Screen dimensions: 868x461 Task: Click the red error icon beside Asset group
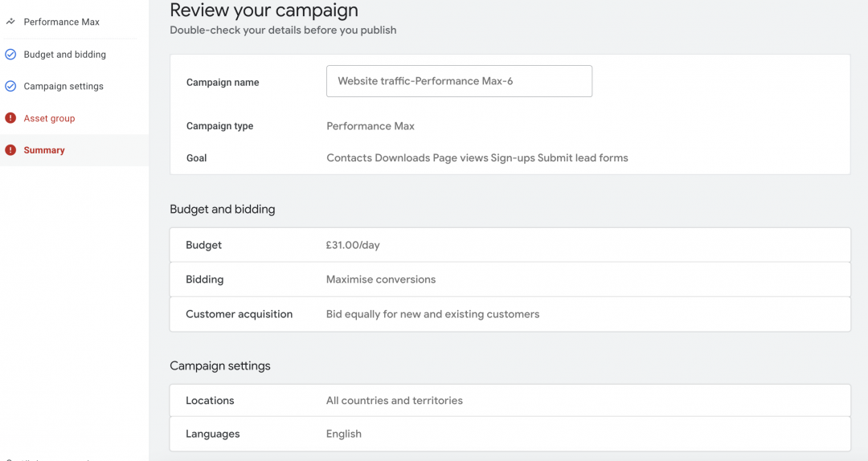pyautogui.click(x=10, y=118)
